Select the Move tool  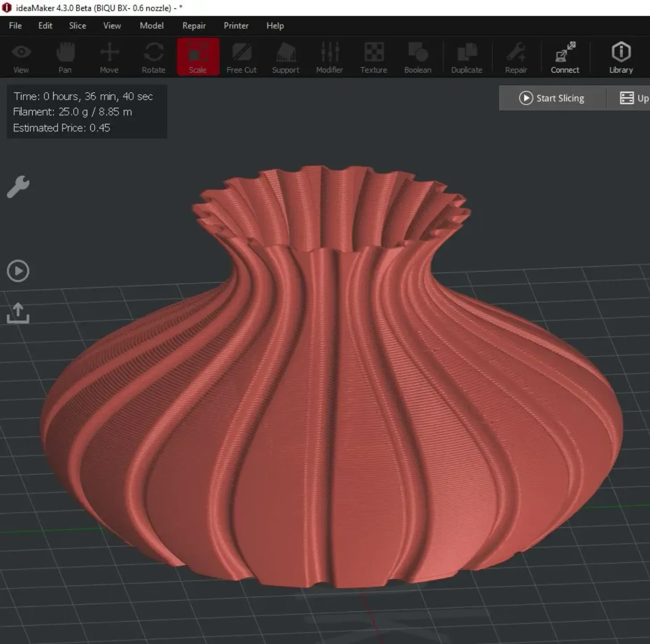coord(109,58)
